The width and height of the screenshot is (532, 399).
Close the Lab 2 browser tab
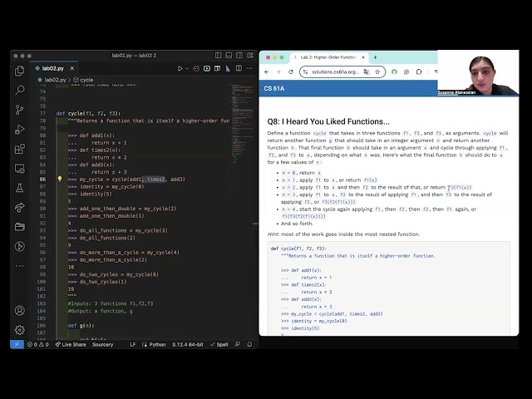pos(363,57)
